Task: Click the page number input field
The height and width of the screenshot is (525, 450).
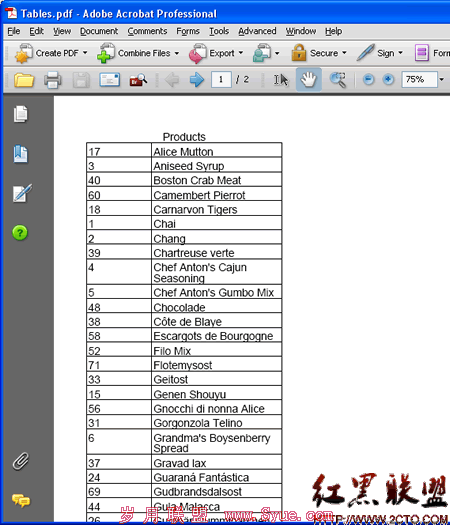Action: [221, 80]
